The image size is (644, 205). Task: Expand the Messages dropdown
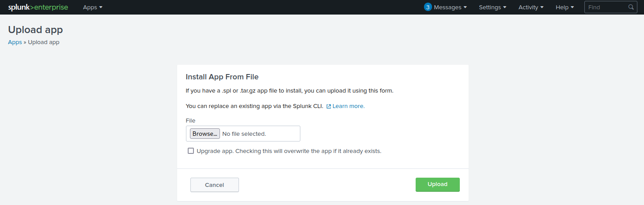pyautogui.click(x=450, y=7)
